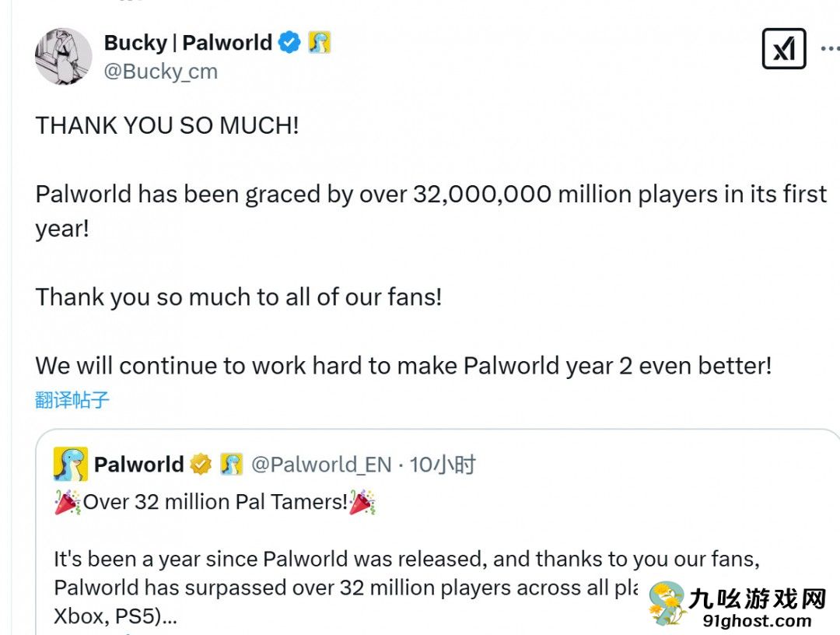Open the more options ellipsis menu
The image size is (840, 635).
pyautogui.click(x=830, y=48)
